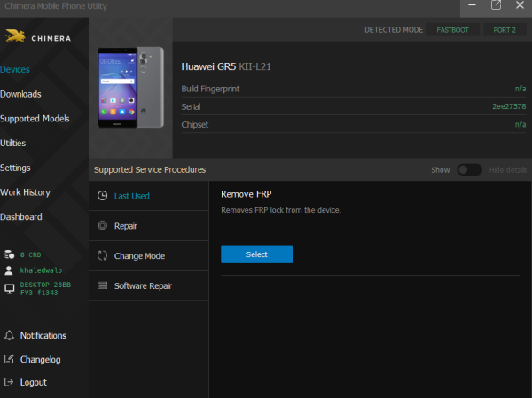Click the FASTBOOT mode badge
The width and height of the screenshot is (532, 398).
point(452,30)
